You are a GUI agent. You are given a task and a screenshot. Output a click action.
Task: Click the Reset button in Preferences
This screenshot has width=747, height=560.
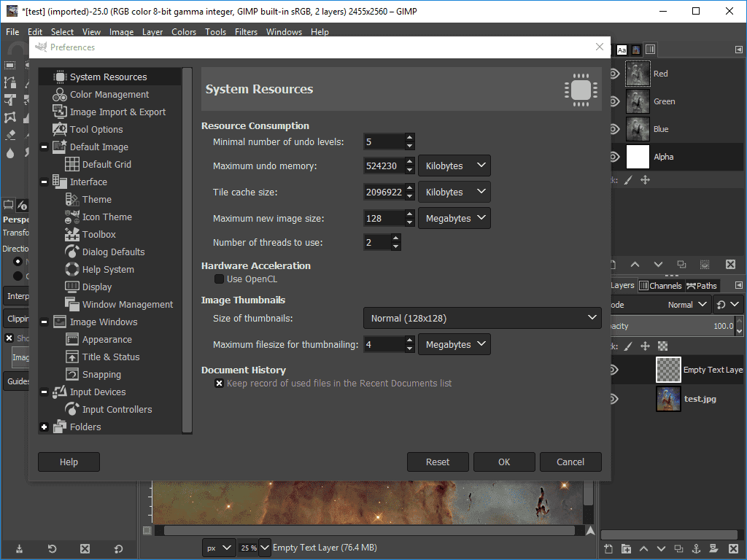click(438, 462)
